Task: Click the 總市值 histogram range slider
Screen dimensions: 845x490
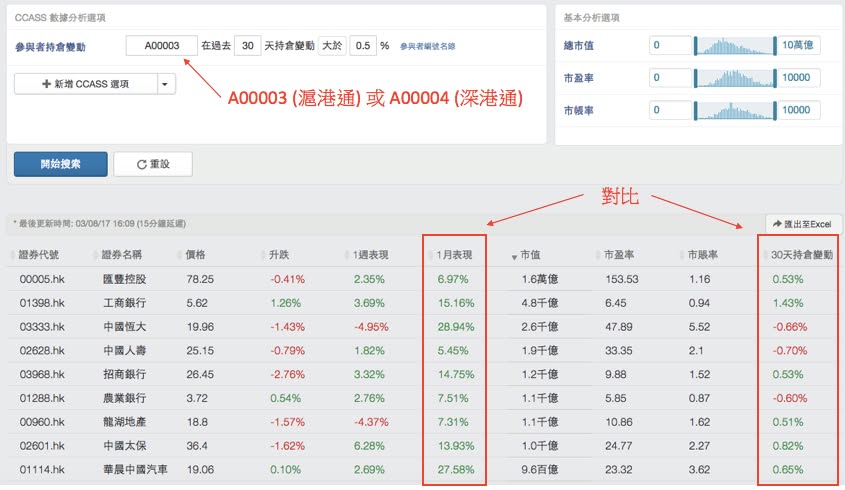Action: click(x=735, y=46)
